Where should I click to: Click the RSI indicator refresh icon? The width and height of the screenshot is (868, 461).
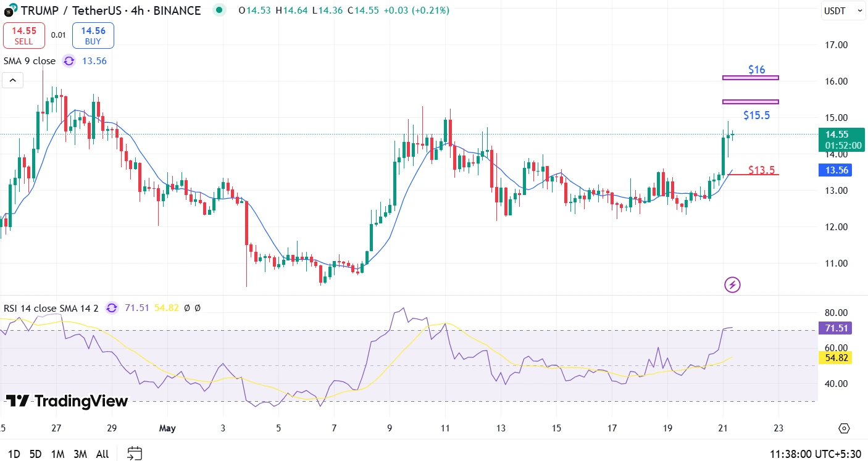112,308
